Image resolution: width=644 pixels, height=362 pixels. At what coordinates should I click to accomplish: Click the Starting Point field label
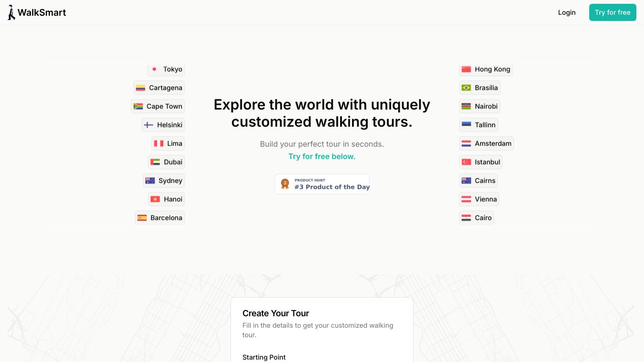pyautogui.click(x=264, y=357)
